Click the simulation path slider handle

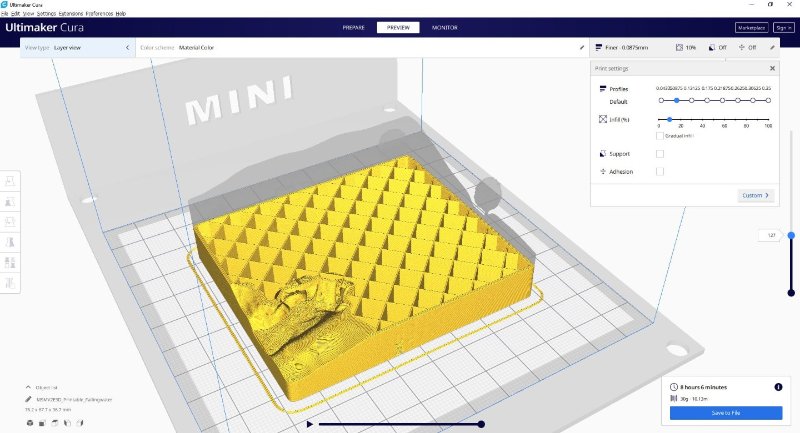(x=481, y=424)
